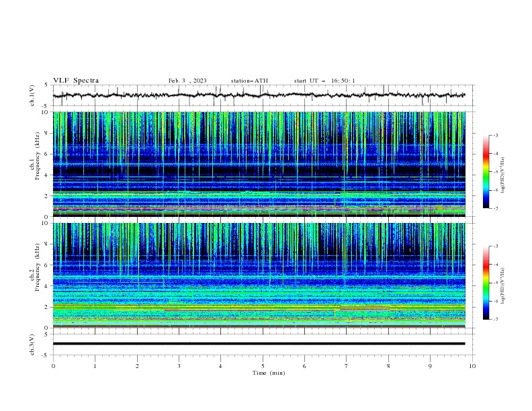This screenshot has width=532, height=411.
Task: Click the ch.1 PSD color bar
Action: coord(486,172)
